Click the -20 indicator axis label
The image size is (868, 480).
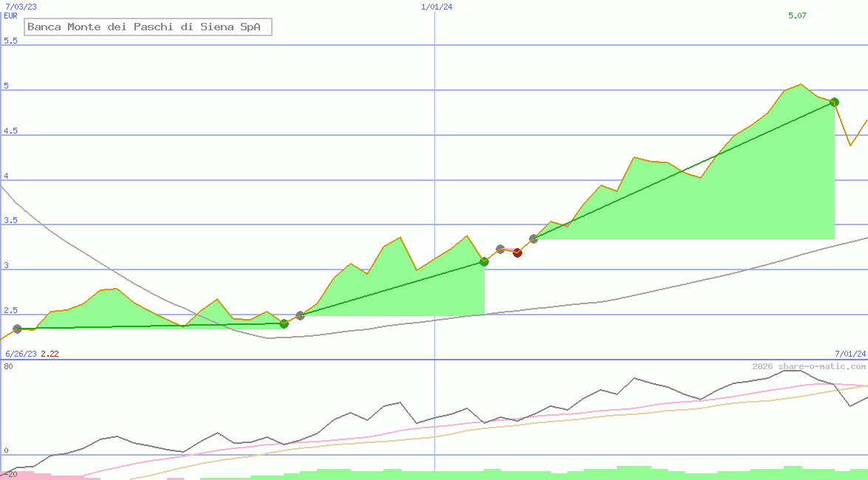[x=10, y=475]
